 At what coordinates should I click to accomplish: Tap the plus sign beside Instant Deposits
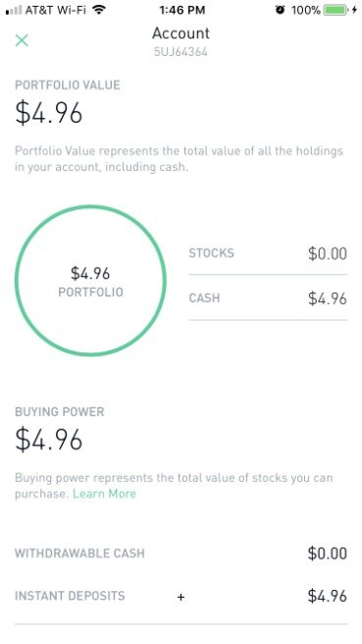pyautogui.click(x=181, y=597)
